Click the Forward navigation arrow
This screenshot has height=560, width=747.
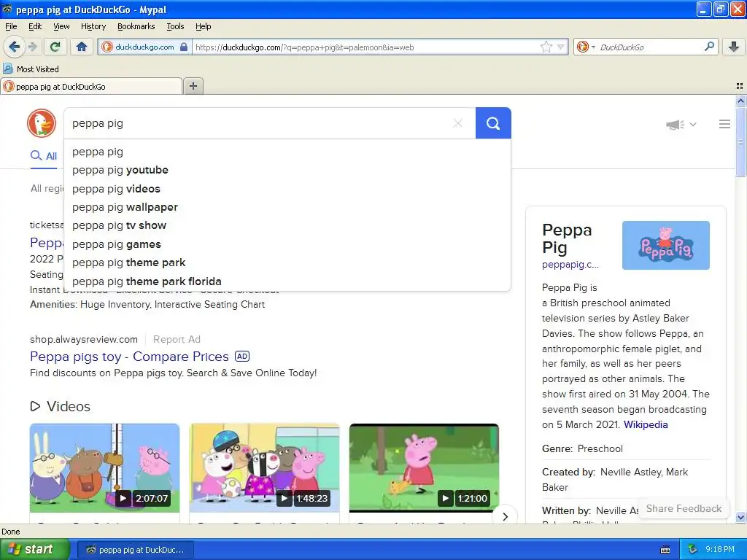point(33,47)
